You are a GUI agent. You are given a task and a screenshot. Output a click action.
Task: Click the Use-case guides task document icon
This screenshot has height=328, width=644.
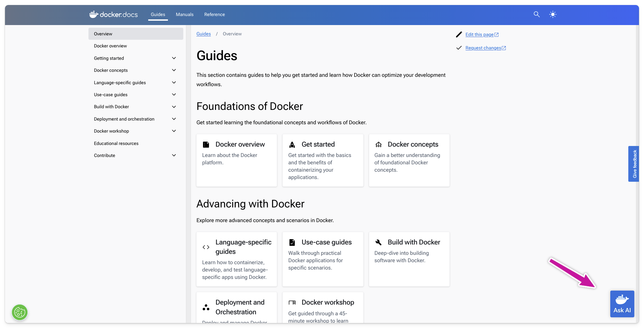(x=292, y=242)
